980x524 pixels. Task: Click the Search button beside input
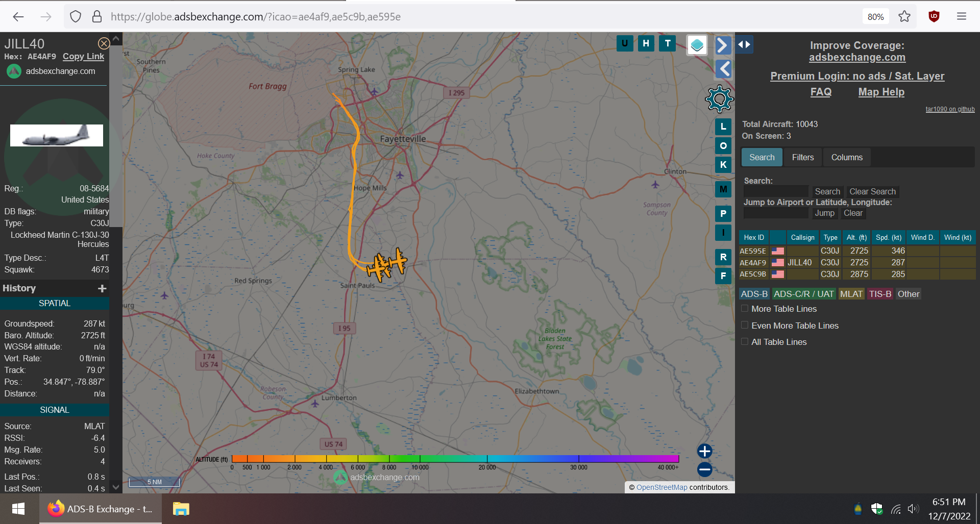point(827,192)
